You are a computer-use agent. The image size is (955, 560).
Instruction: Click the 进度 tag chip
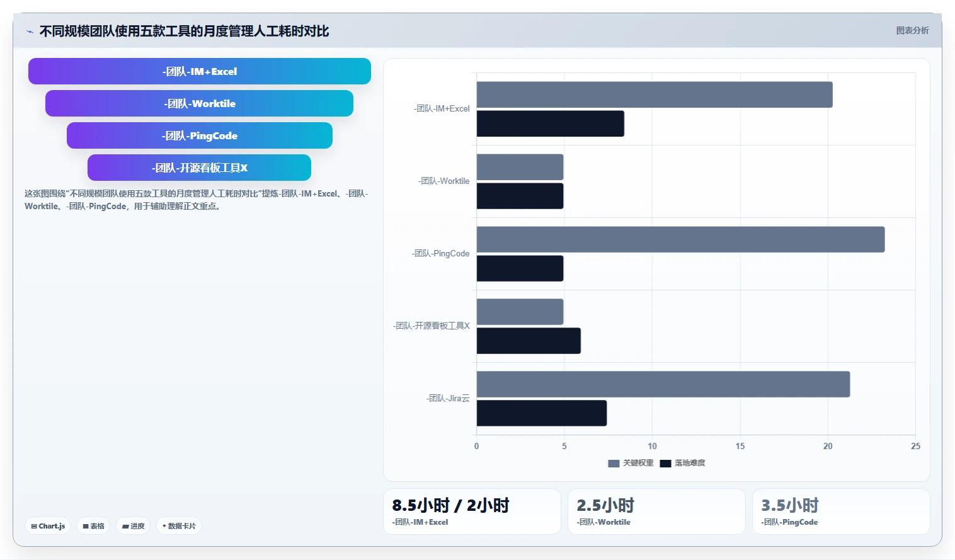pyautogui.click(x=133, y=526)
